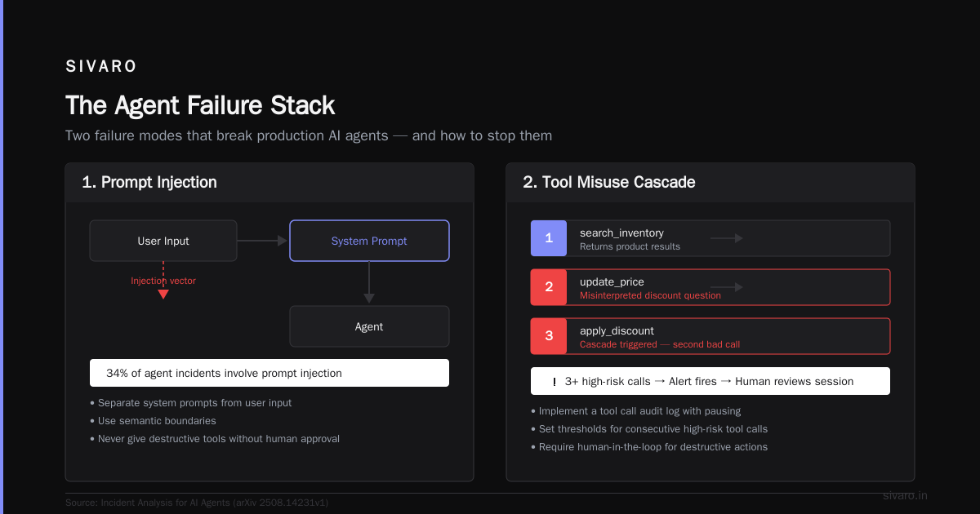Click 'Returns product results' description
This screenshot has width=980, height=514.
tap(630, 246)
